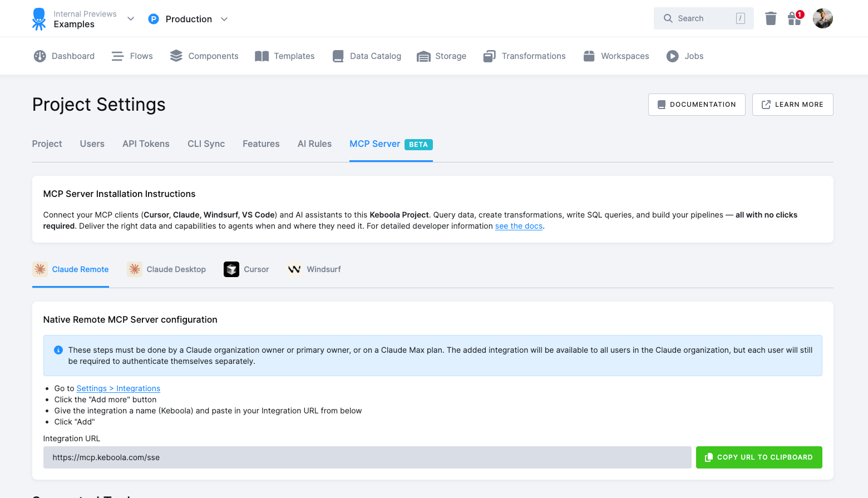Screen dimensions: 868x498
Task: Click the Components stacked layers icon
Action: (x=176, y=56)
